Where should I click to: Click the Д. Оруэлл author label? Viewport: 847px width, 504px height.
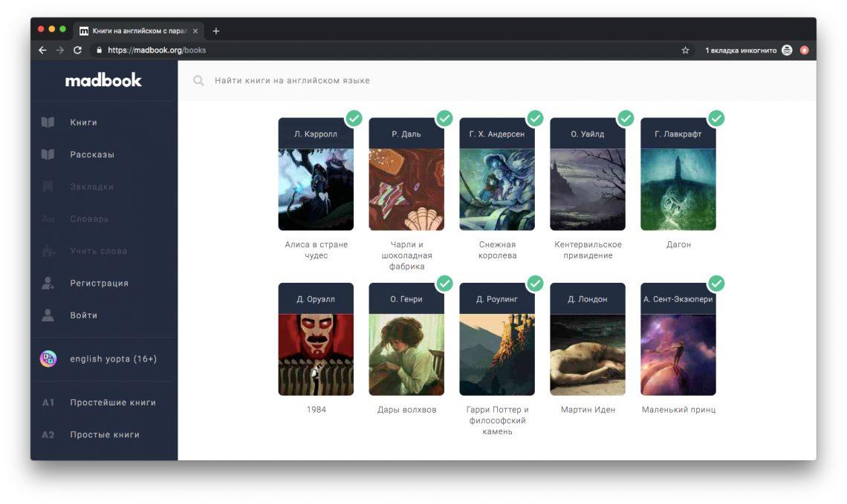[x=316, y=299]
